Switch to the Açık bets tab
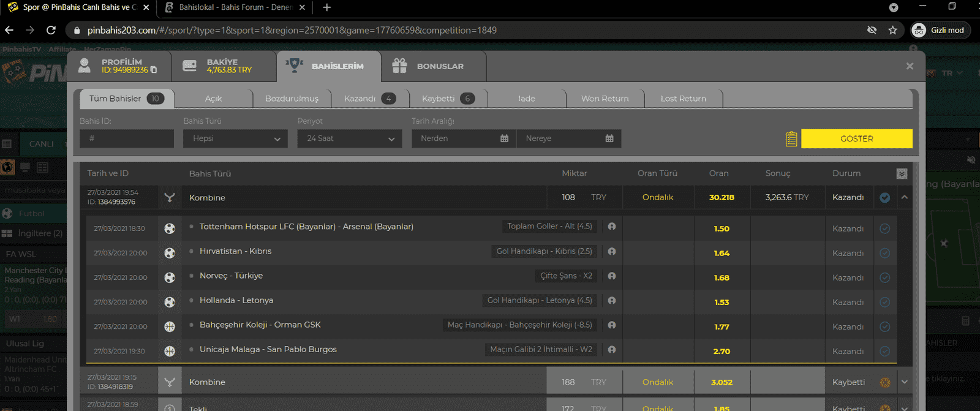Viewport: 980px width, 411px height. [213, 99]
